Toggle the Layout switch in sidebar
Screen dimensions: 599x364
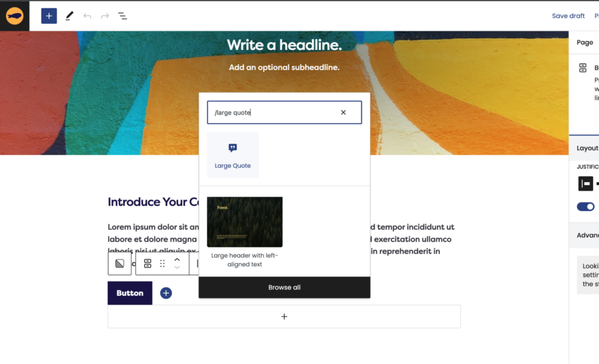tap(586, 206)
